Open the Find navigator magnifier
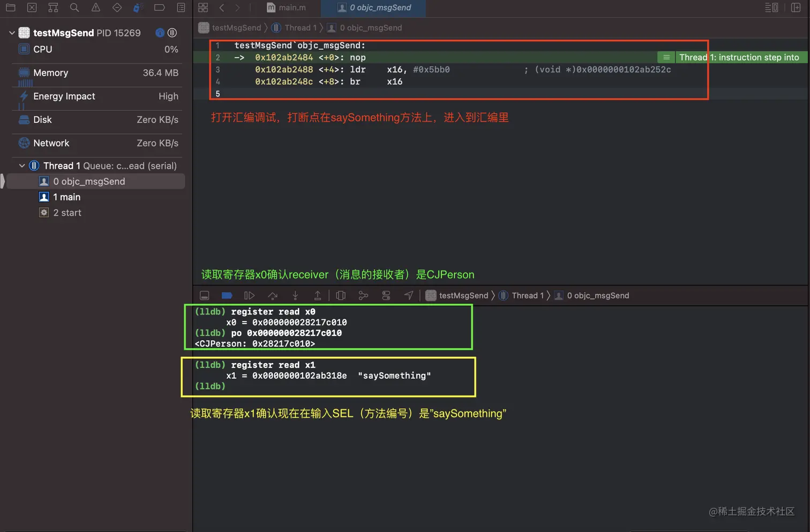 [x=74, y=8]
